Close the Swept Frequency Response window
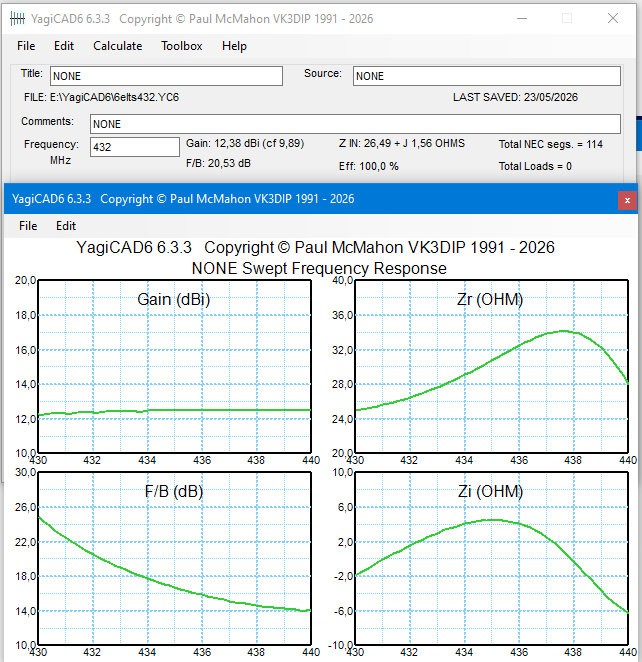This screenshot has width=642, height=662. (x=627, y=200)
